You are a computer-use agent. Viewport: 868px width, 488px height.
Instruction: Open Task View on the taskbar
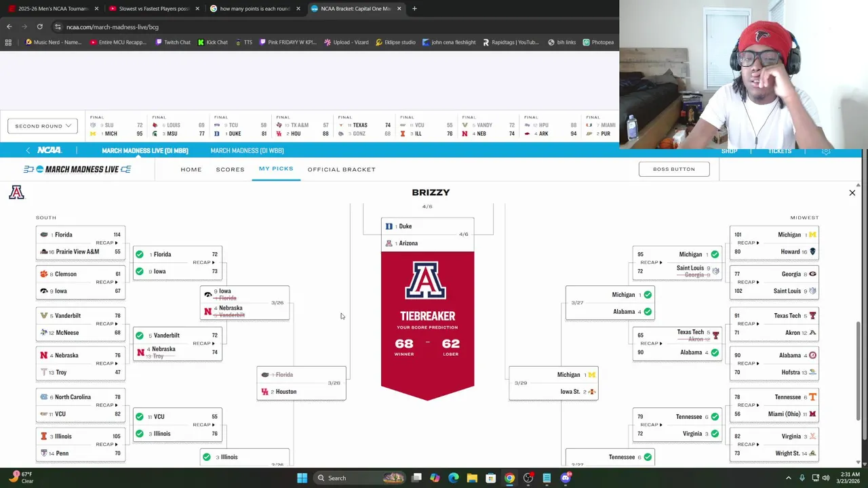click(416, 478)
